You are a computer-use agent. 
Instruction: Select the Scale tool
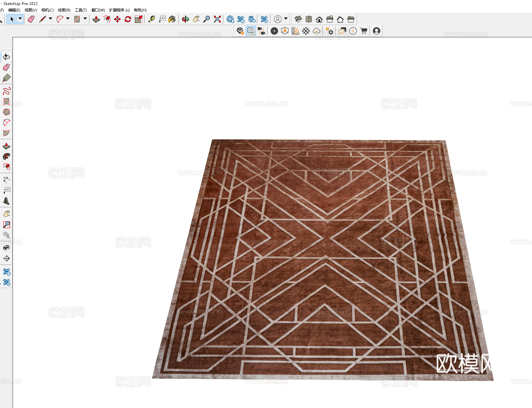[x=138, y=19]
